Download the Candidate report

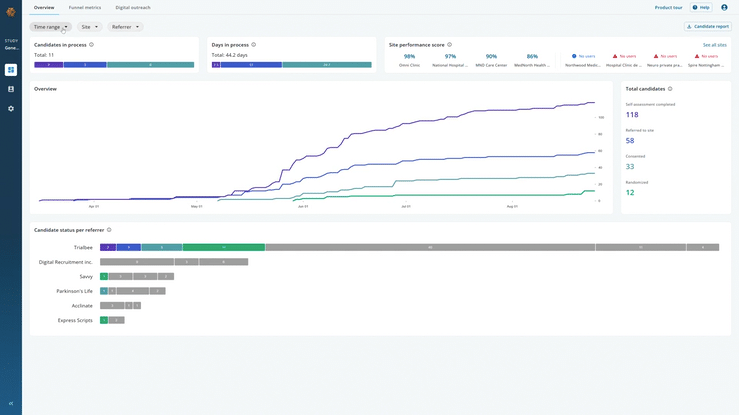coord(708,27)
